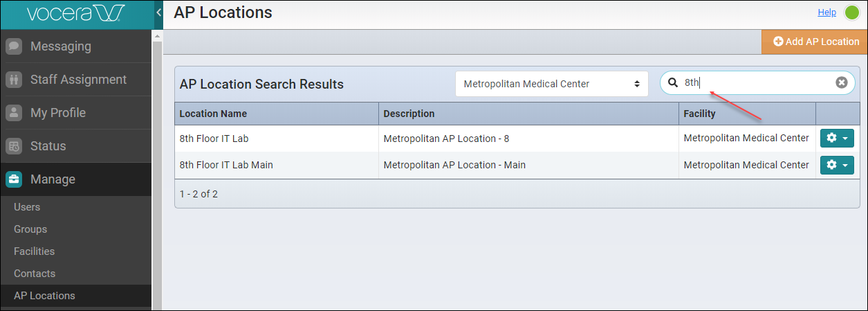
Task: Open the Help link
Action: pyautogui.click(x=827, y=12)
